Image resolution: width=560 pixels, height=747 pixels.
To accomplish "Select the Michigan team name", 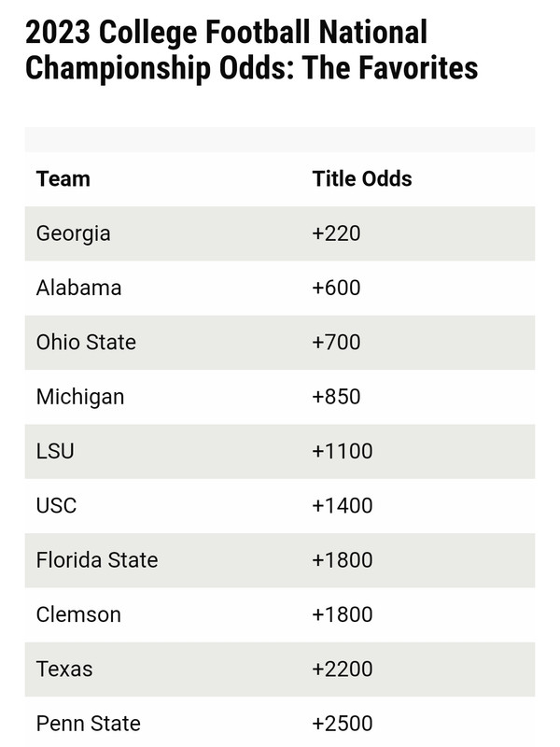I will (x=80, y=398).
